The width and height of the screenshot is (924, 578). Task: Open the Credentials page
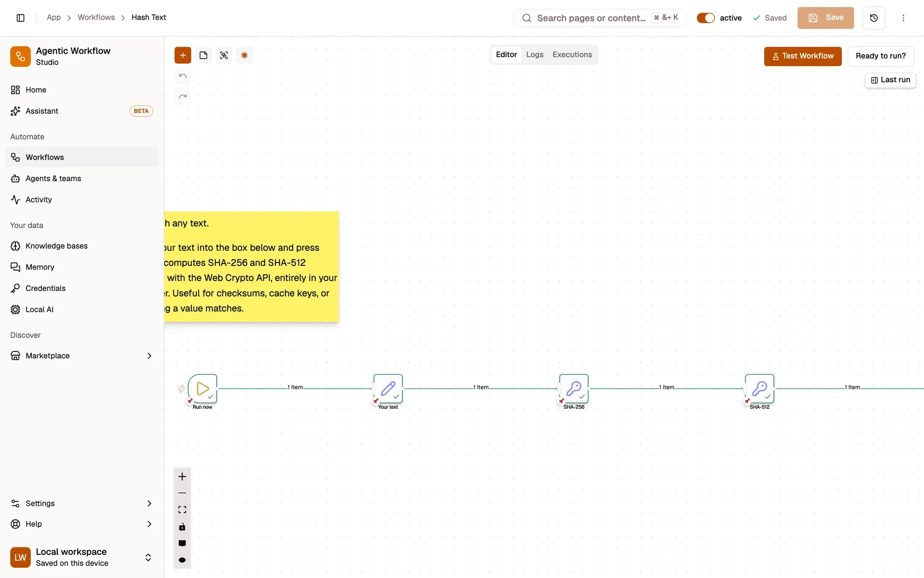click(x=82, y=288)
